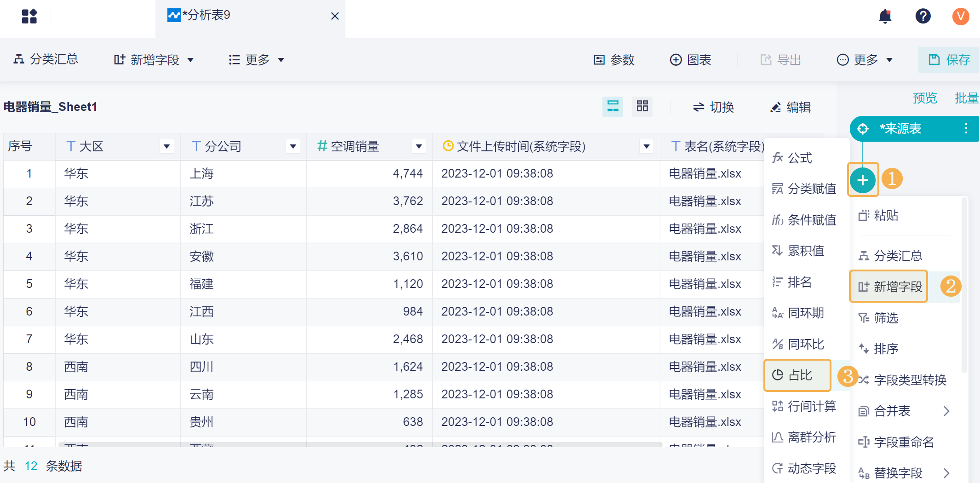The width and height of the screenshot is (980, 483).
Task: Click the 四川 cell in row 8
Action: click(243, 367)
